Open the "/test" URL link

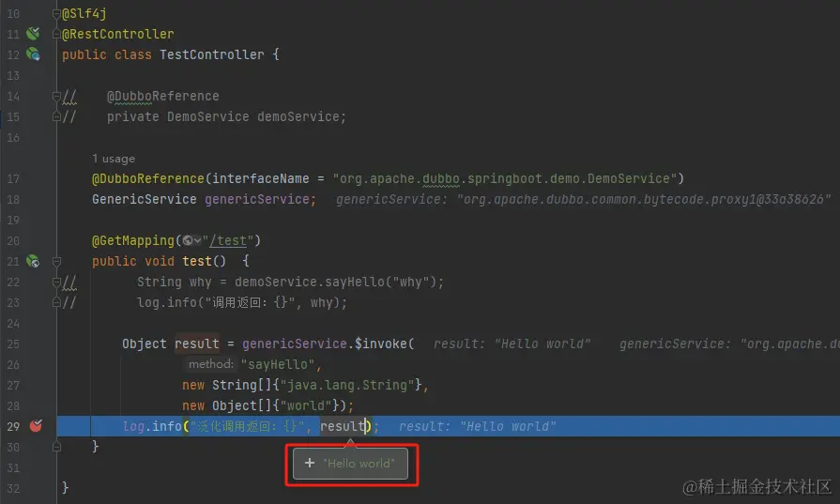[x=228, y=240]
